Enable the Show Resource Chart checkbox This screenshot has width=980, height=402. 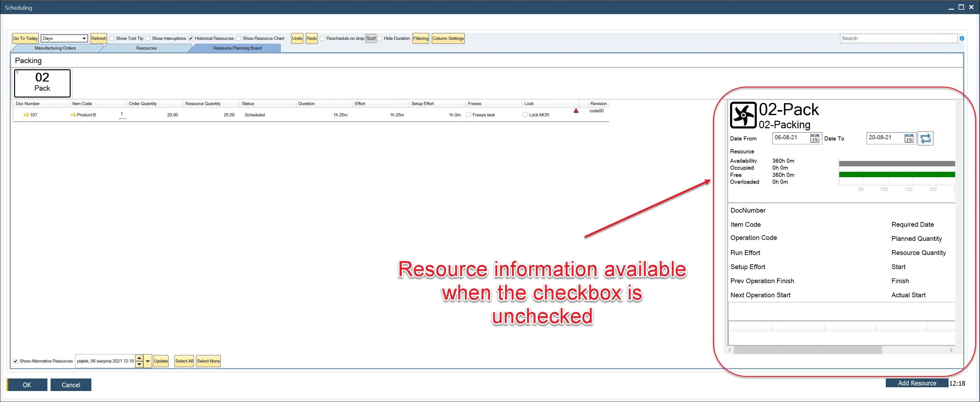click(x=238, y=38)
